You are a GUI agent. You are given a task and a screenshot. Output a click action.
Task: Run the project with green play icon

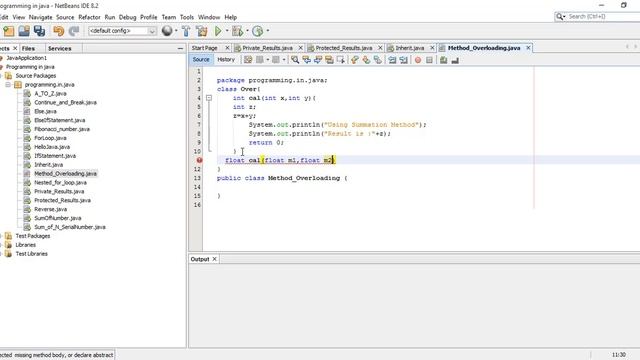[x=218, y=31]
